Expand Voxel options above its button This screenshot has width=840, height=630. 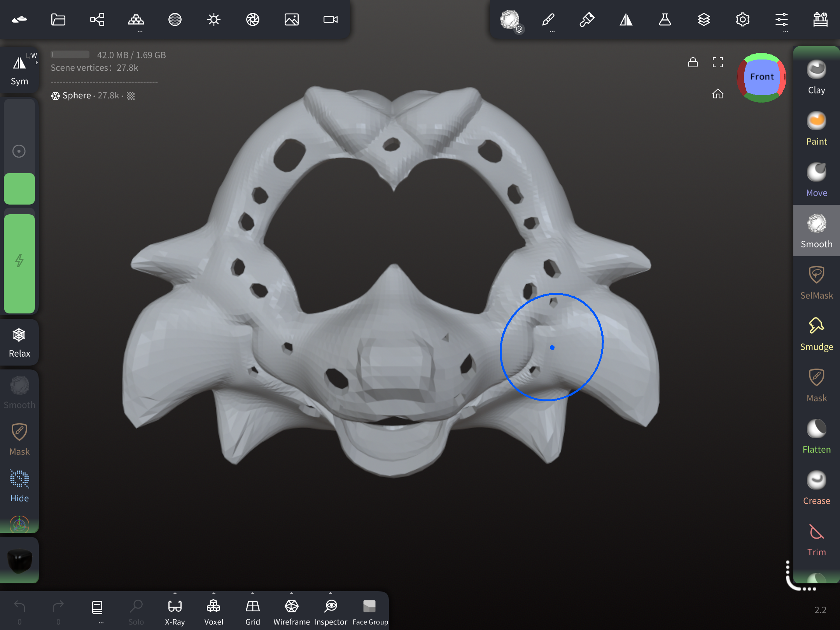point(214,593)
